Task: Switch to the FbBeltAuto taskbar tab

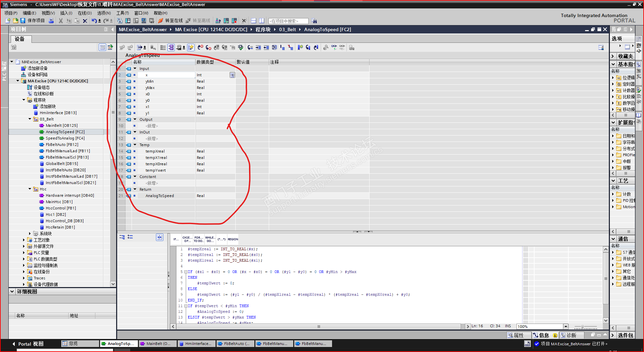Action: point(236,344)
